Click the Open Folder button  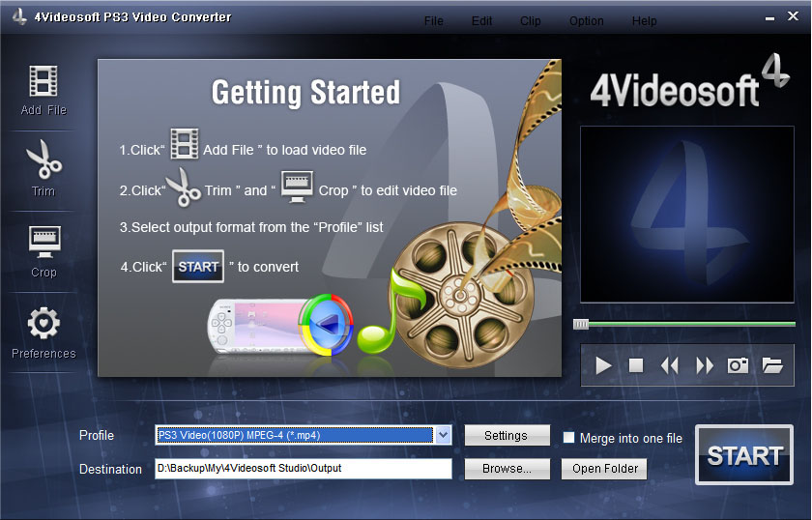604,469
